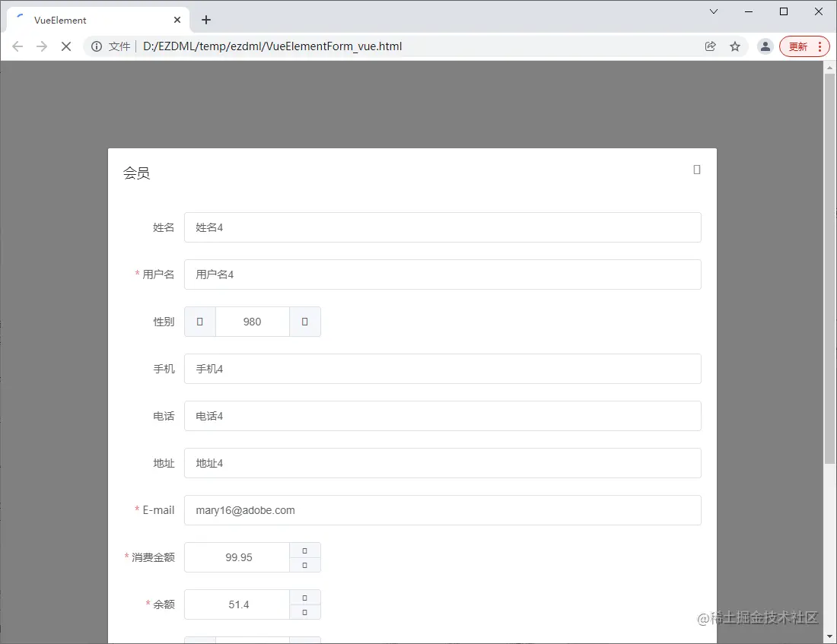Click the 姓名 input field

(443, 227)
